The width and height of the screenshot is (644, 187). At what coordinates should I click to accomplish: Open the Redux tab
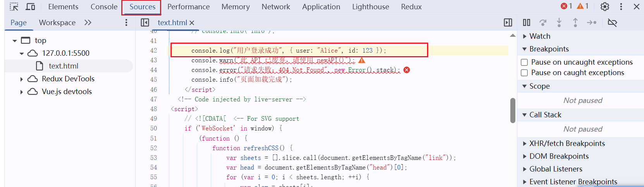click(x=411, y=7)
